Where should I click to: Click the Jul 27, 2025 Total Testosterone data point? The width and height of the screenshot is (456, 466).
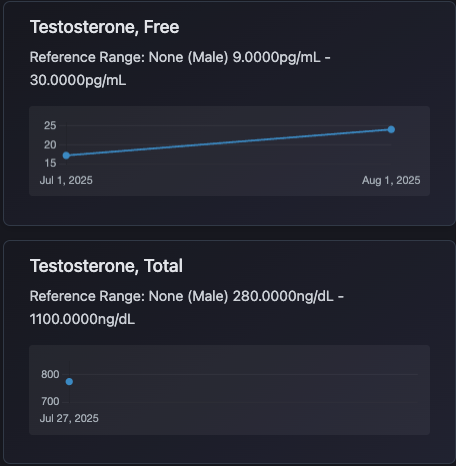tap(69, 382)
